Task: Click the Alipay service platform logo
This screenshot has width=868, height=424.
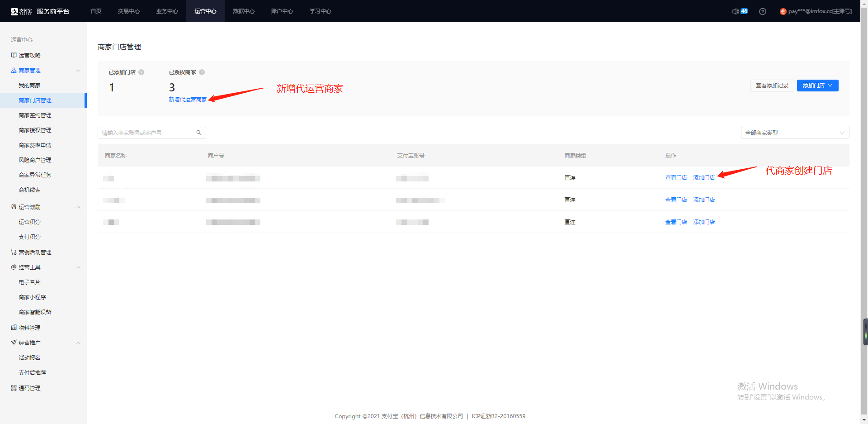Action: (x=40, y=11)
